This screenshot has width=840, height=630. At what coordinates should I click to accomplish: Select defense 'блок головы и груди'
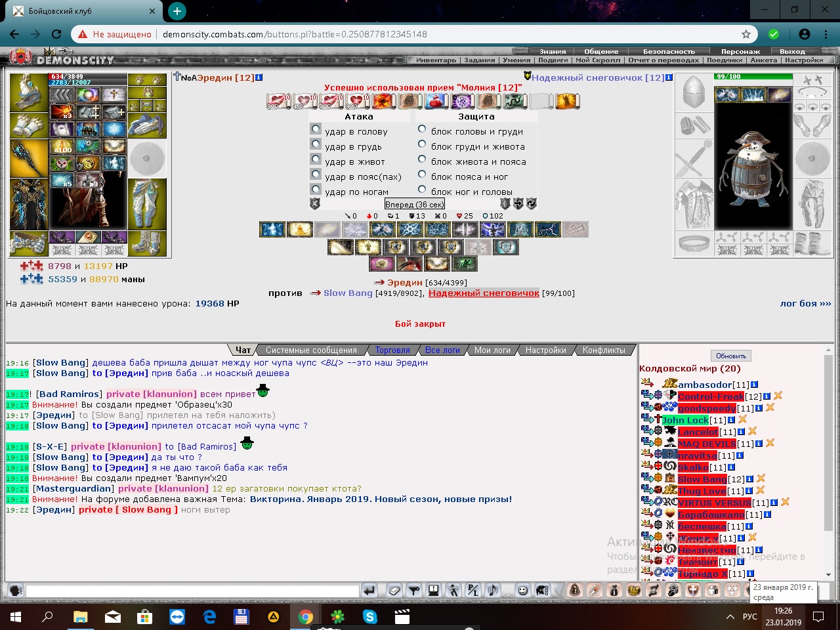coord(422,129)
